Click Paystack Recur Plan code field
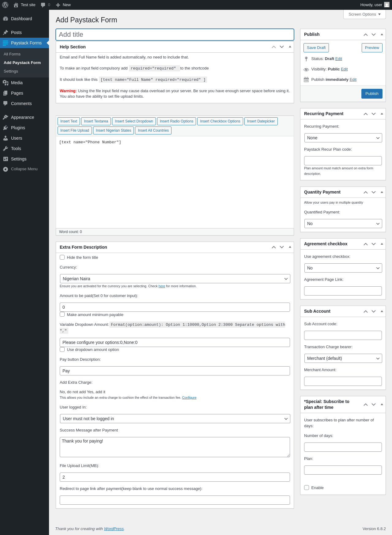The width and height of the screenshot is (392, 535). pyautogui.click(x=343, y=161)
